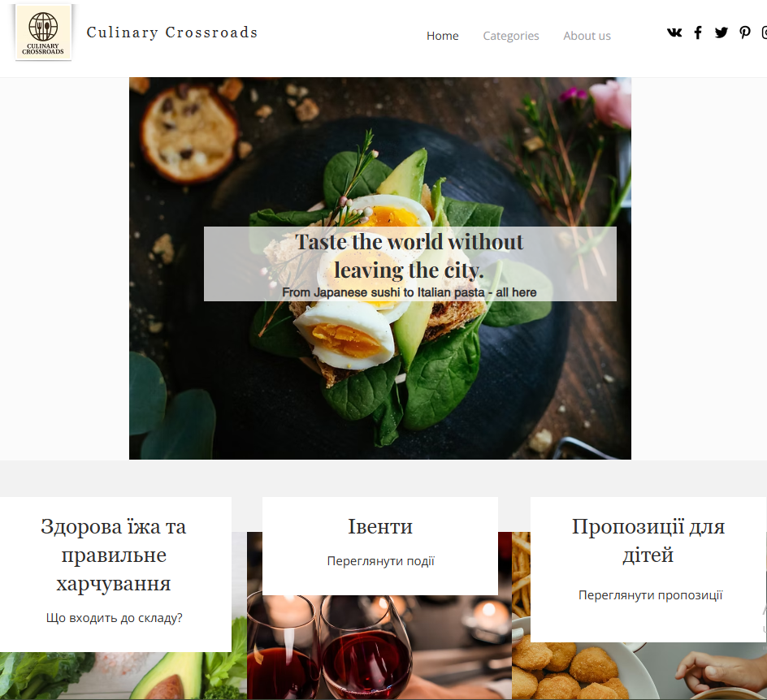Open the VK social media icon
Viewport: 767px width, 700px height.
(674, 32)
